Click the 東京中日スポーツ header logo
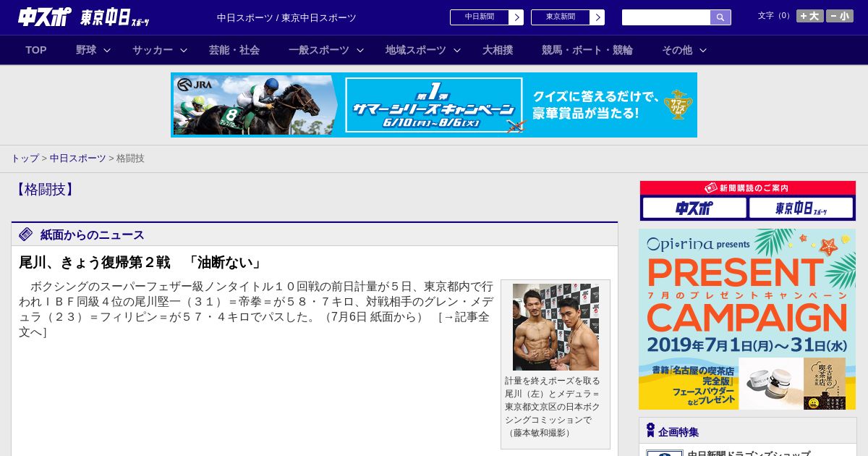 [x=115, y=17]
